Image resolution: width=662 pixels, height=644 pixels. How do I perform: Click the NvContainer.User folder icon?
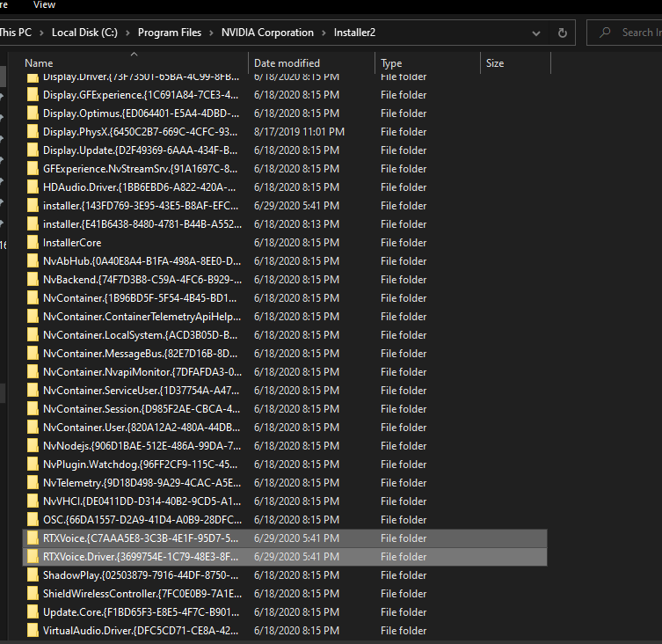33,428
